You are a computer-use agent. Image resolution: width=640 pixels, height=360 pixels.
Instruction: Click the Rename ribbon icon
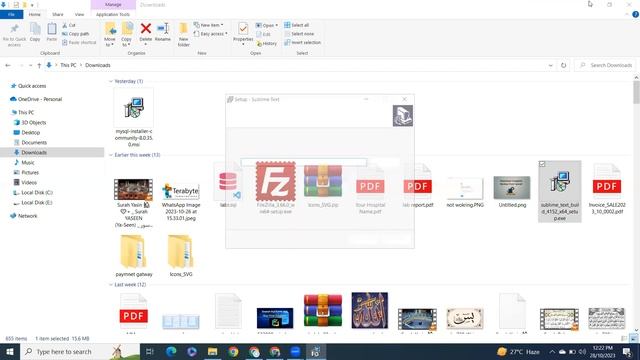click(x=163, y=32)
